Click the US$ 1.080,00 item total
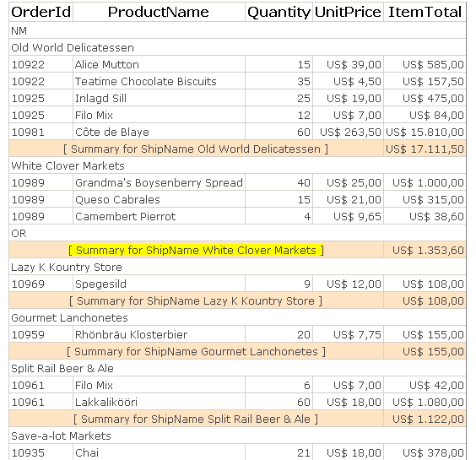The width and height of the screenshot is (476, 460). click(425, 402)
